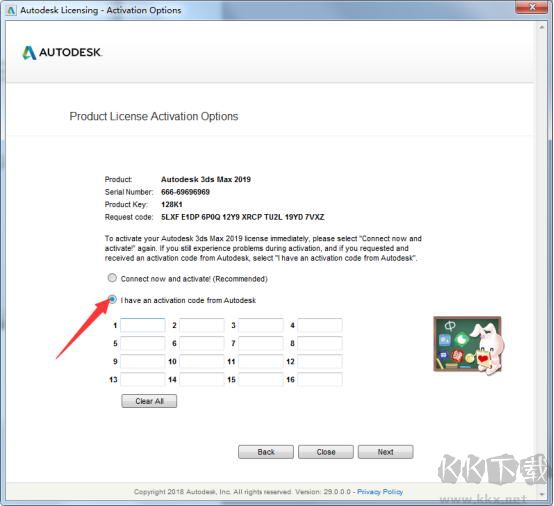The image size is (554, 506).
Task: Select Connect now and activate option
Action: coord(112,278)
